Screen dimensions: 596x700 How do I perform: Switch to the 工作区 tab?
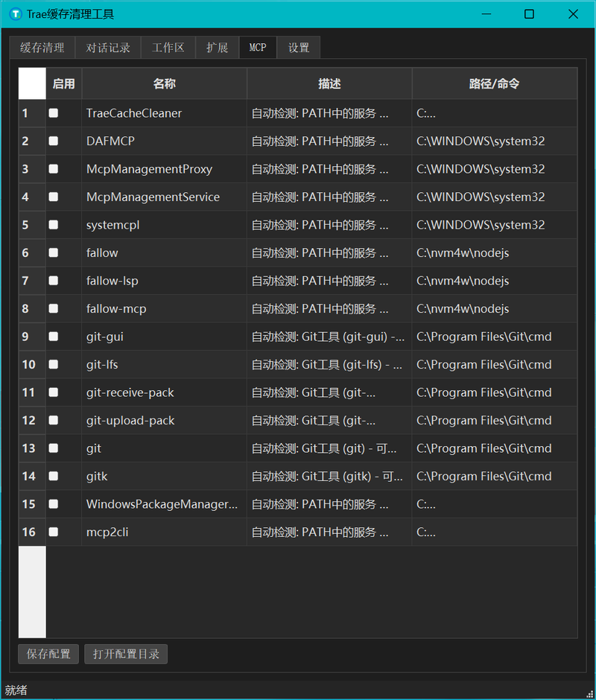click(x=168, y=48)
